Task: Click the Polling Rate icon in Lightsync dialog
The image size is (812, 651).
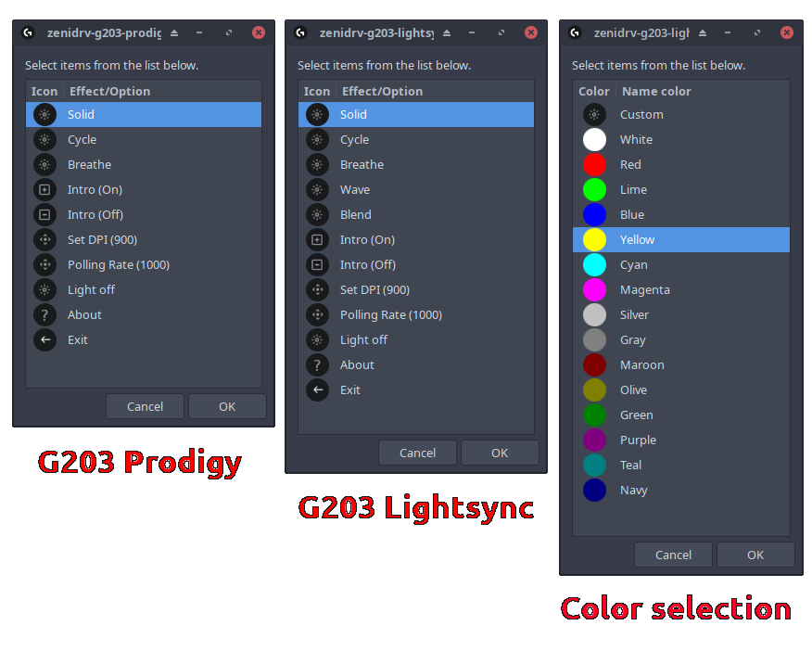Action: tap(317, 314)
